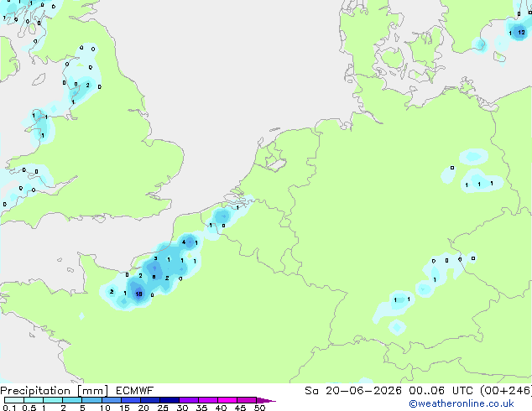Image resolution: width=532 pixels, height=411 pixels.
Task: Click the '12' precipitation value near Sweden
Action: click(521, 33)
